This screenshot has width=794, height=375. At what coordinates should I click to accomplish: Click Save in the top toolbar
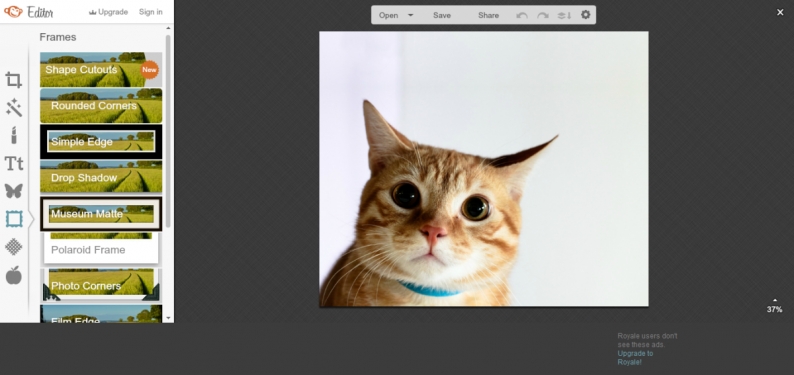[442, 15]
